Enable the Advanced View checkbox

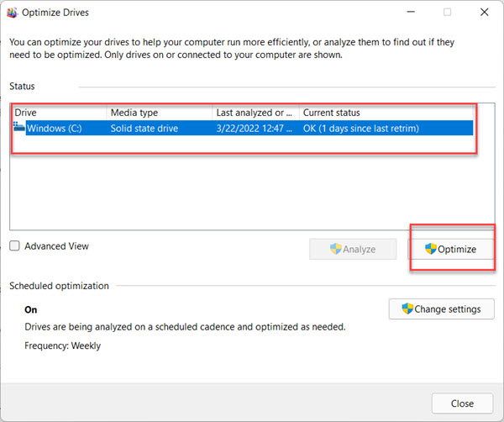tap(14, 245)
